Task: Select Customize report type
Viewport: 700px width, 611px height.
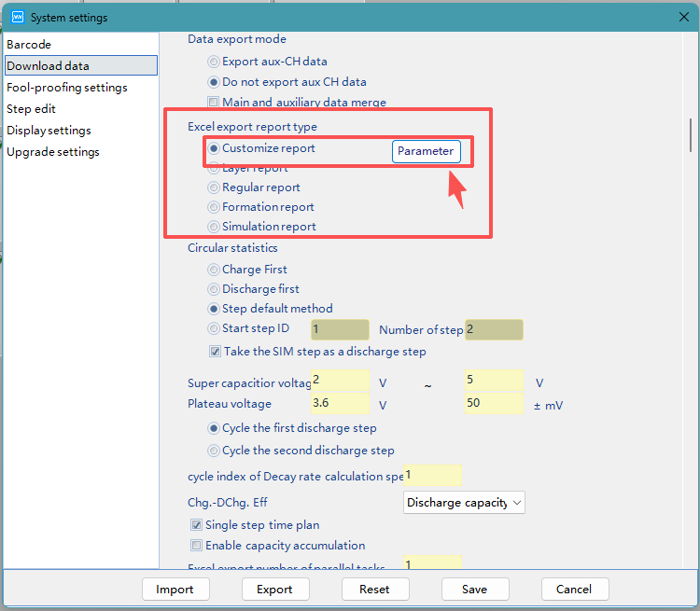Action: (x=214, y=148)
